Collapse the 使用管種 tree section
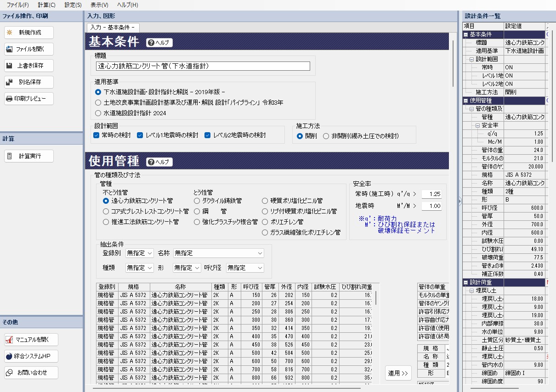Image resolution: width=556 pixels, height=392 pixels. pyautogui.click(x=466, y=101)
